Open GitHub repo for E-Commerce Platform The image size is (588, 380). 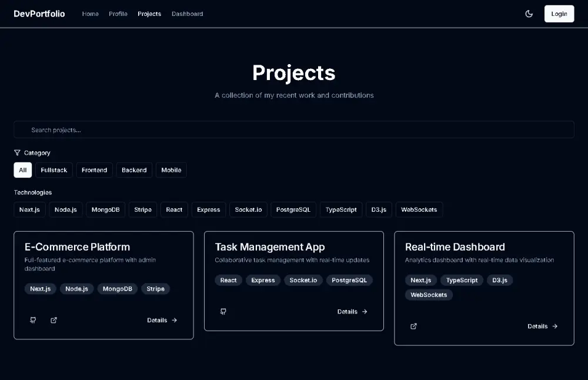click(x=33, y=320)
